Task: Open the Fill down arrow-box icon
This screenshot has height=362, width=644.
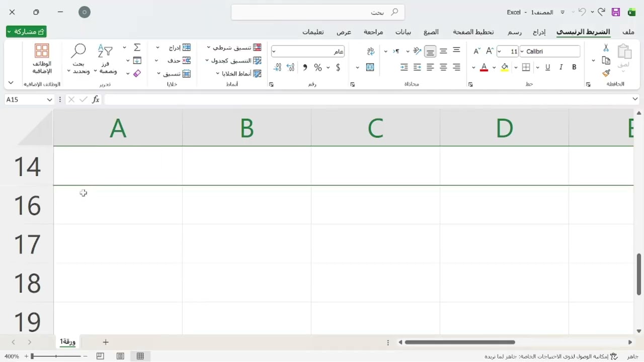Action: click(x=137, y=60)
